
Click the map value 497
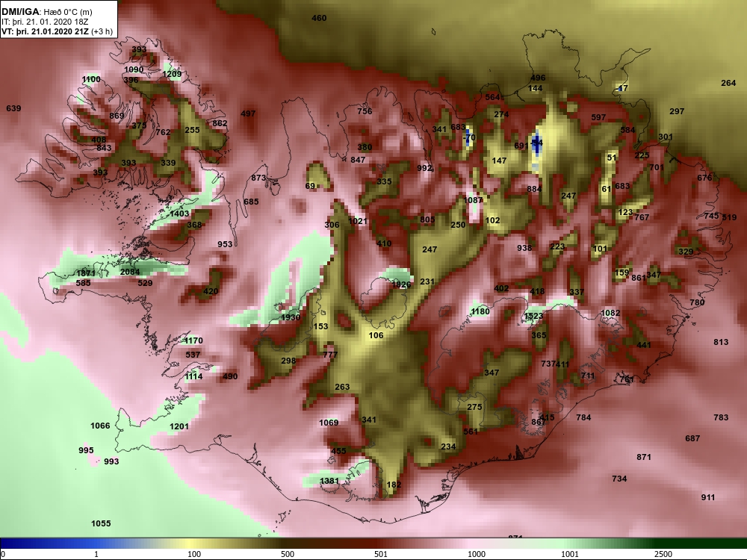coord(248,113)
